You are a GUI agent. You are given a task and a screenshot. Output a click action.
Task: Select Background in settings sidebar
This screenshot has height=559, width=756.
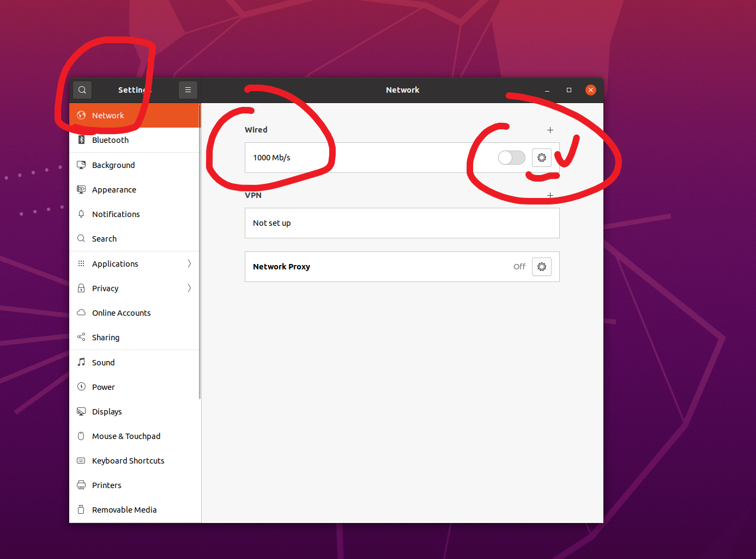(x=135, y=165)
